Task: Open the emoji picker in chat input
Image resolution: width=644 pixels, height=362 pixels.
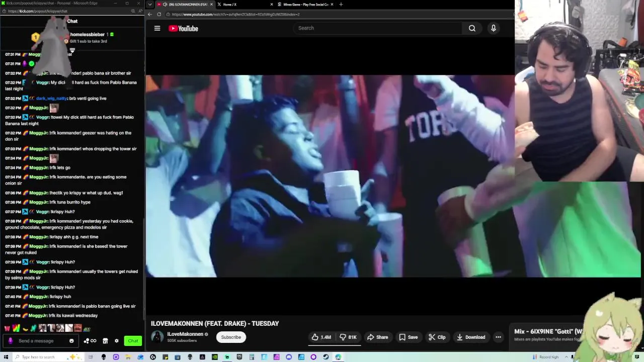Action: [x=71, y=341]
